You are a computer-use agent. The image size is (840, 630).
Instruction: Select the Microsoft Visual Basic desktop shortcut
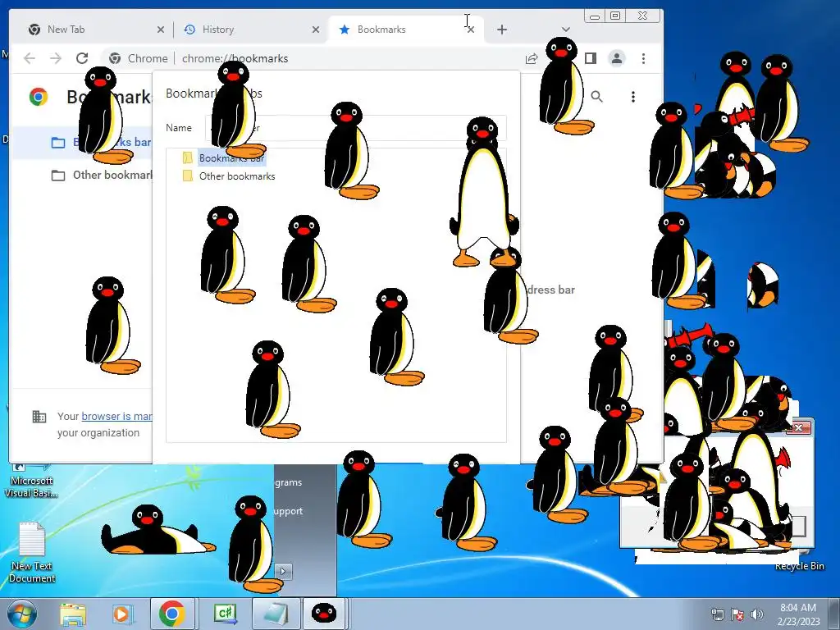pyautogui.click(x=31, y=479)
